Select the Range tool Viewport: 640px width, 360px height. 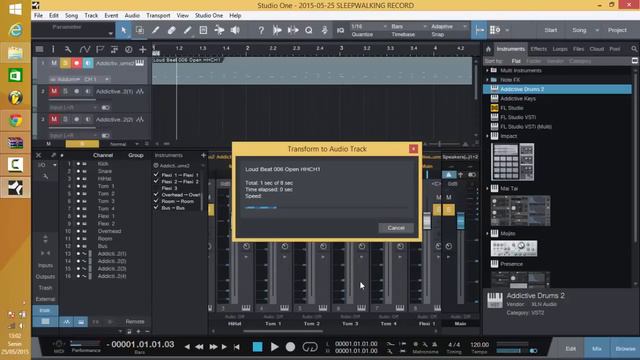(x=140, y=30)
